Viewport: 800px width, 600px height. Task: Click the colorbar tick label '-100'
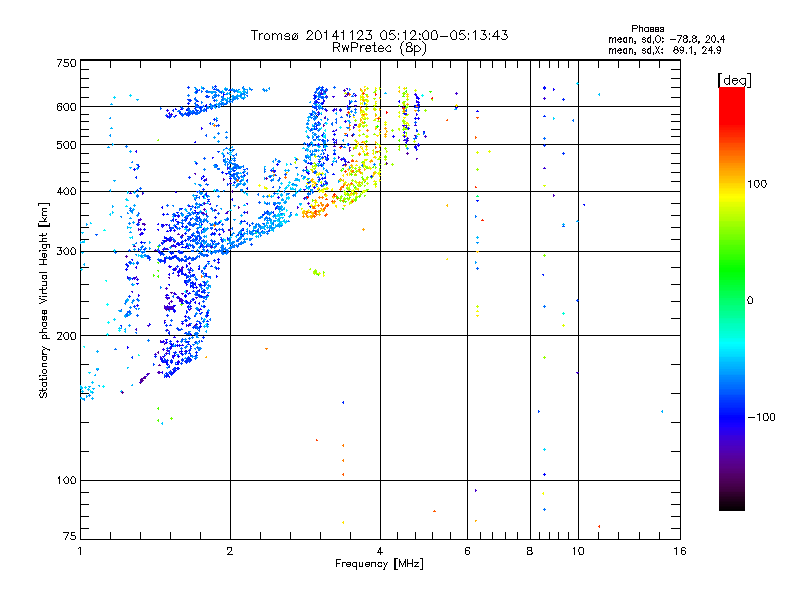762,417
